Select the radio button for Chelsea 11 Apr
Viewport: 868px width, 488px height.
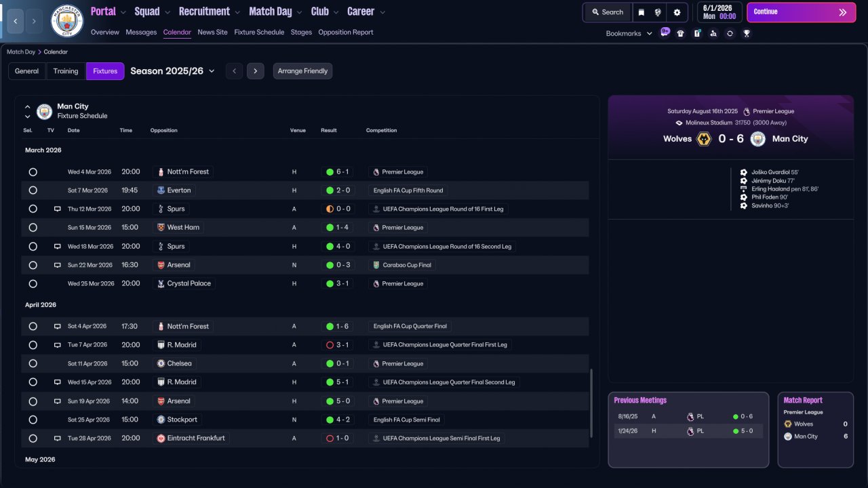click(33, 364)
